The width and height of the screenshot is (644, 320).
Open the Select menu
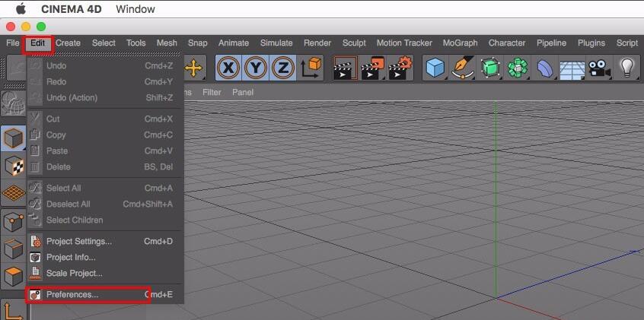point(104,43)
